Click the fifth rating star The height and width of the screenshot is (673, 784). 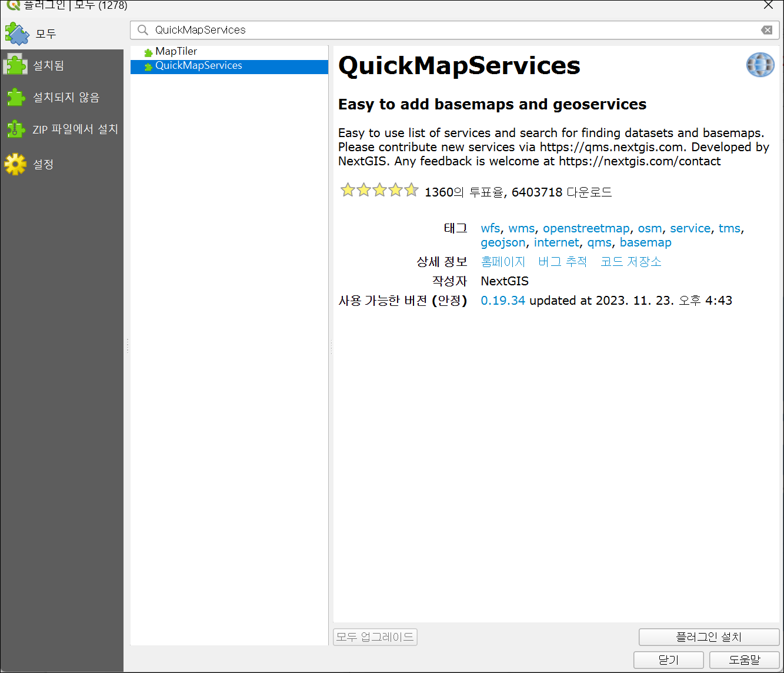pyautogui.click(x=411, y=190)
